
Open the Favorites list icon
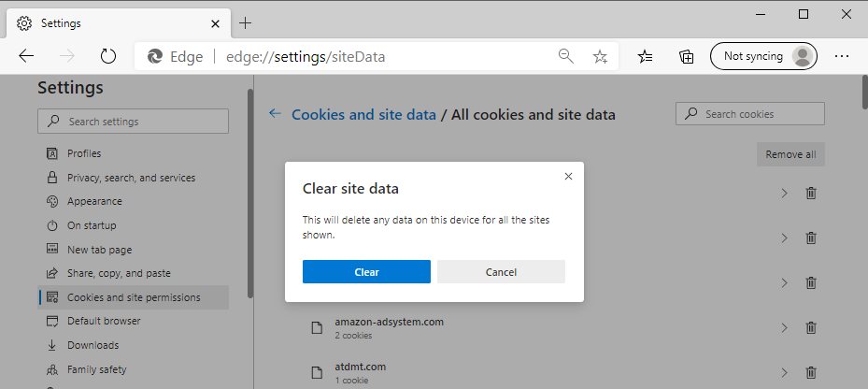click(645, 56)
